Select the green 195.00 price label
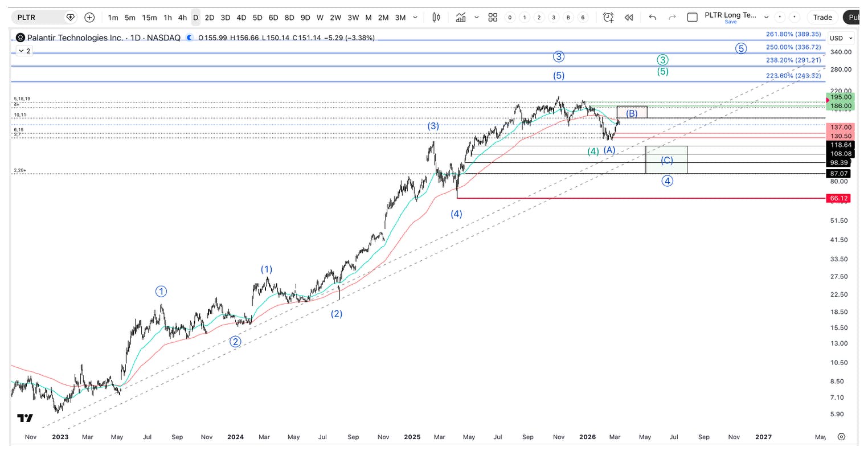The image size is (868, 459). click(841, 97)
